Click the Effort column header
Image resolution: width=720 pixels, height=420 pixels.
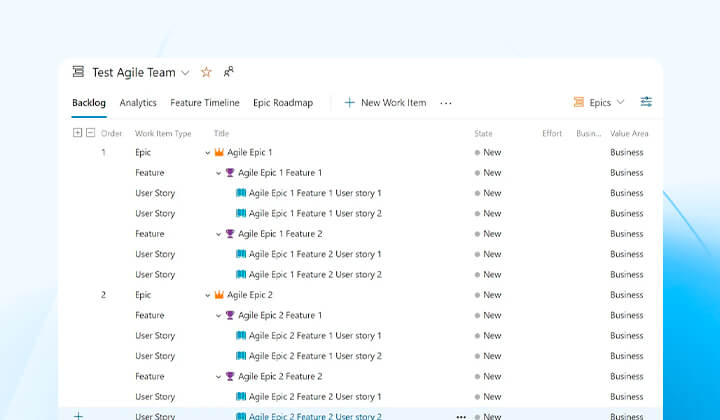point(552,134)
